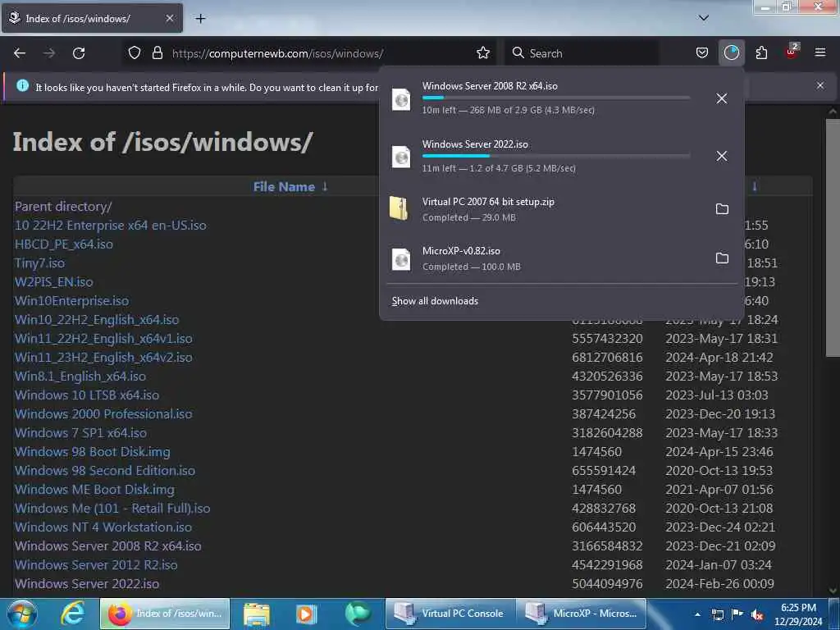The height and width of the screenshot is (630, 840).
Task: Open Windows Server 2022.iso page link
Action: (87, 583)
